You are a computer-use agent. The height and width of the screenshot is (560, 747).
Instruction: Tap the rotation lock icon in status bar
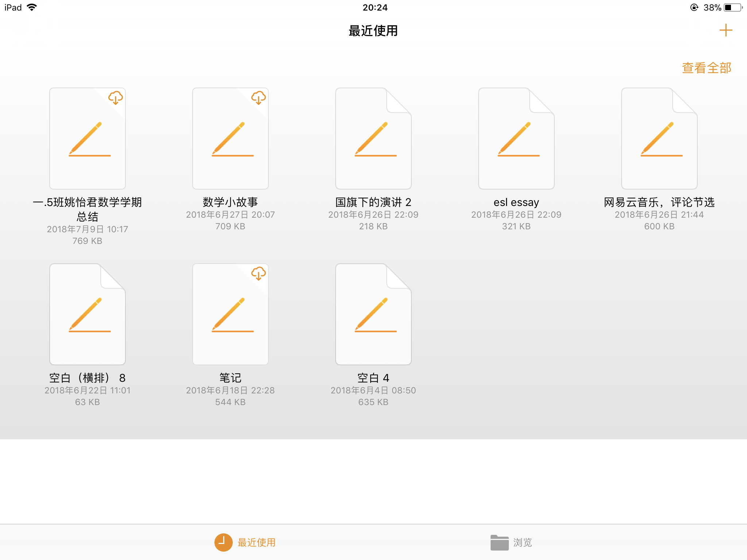[694, 8]
